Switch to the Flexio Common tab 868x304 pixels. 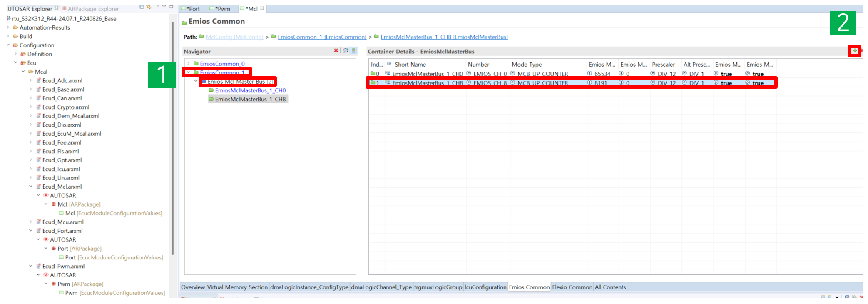coord(572,287)
